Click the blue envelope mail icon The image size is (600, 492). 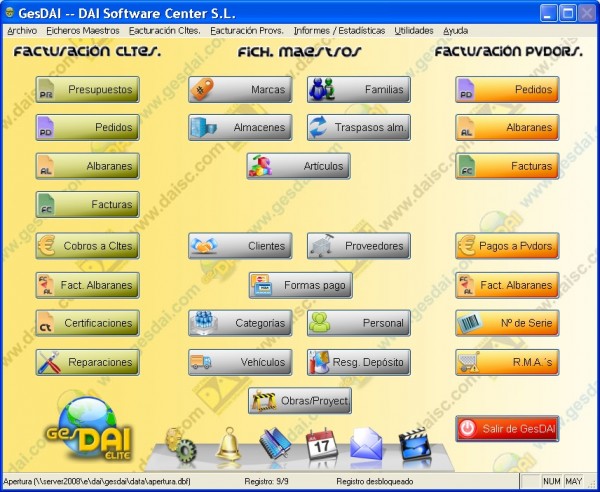click(368, 443)
